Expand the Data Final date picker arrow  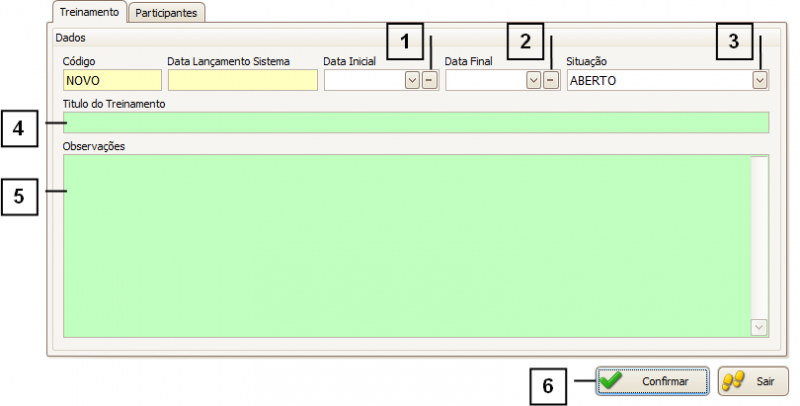pyautogui.click(x=533, y=81)
